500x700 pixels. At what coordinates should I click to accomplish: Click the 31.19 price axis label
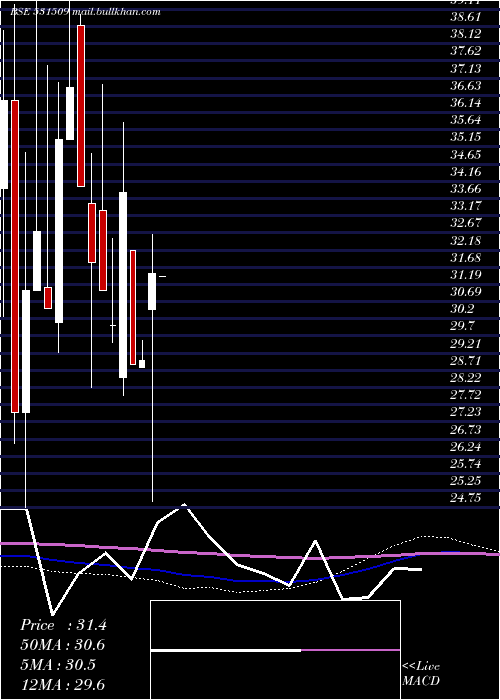pos(466,275)
